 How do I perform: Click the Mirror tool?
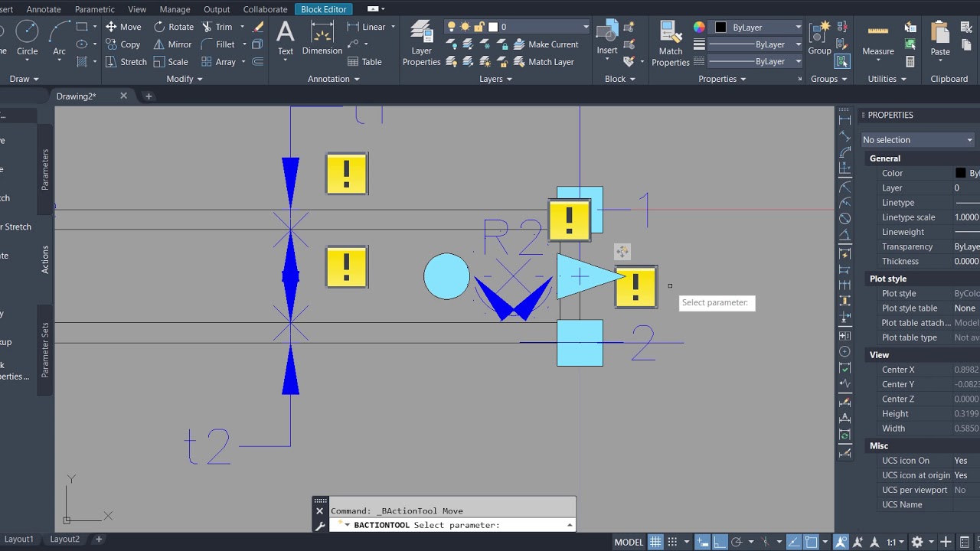173,44
